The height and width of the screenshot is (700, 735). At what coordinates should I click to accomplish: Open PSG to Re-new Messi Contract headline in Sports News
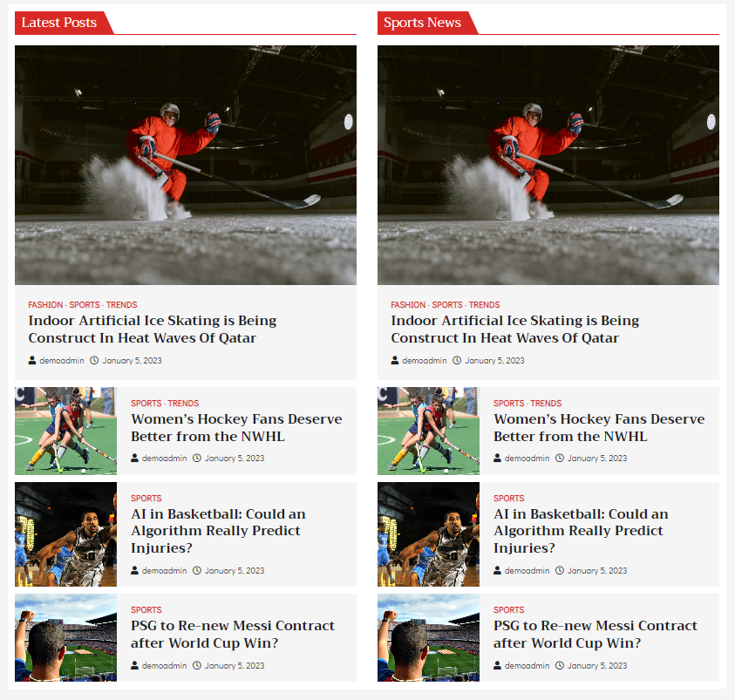tap(595, 634)
